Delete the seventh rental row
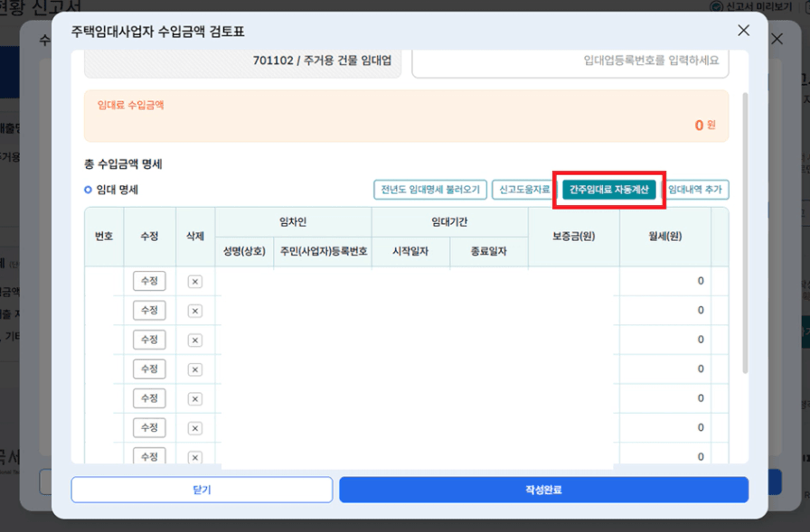Viewport: 810px width, 532px height. coord(194,456)
